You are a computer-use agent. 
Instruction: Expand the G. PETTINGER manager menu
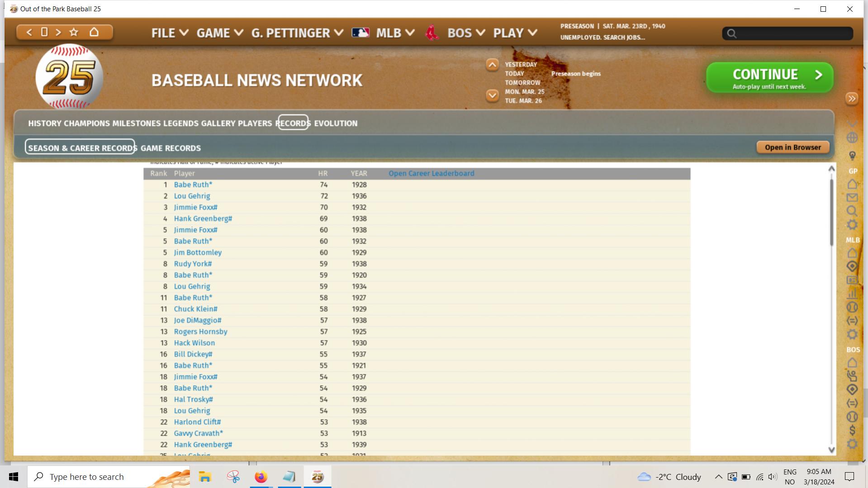297,33
